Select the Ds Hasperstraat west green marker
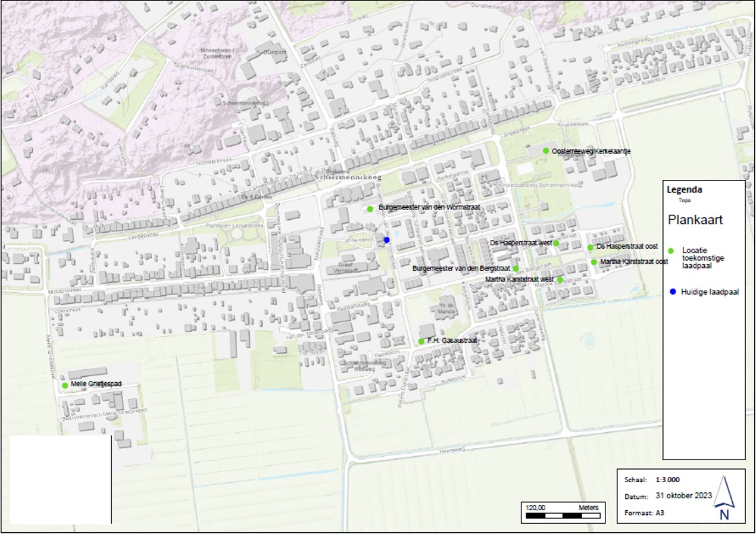Viewport: 756px width, 534px height. [x=556, y=243]
